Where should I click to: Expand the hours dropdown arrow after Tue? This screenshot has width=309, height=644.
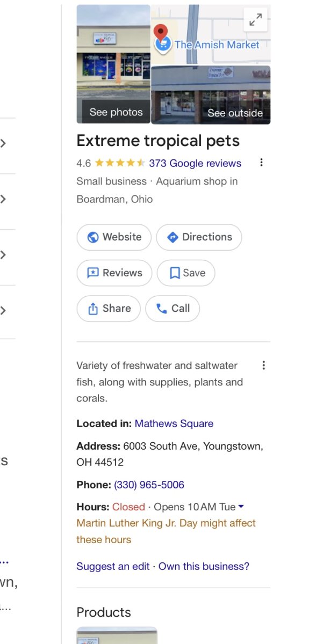(x=241, y=507)
